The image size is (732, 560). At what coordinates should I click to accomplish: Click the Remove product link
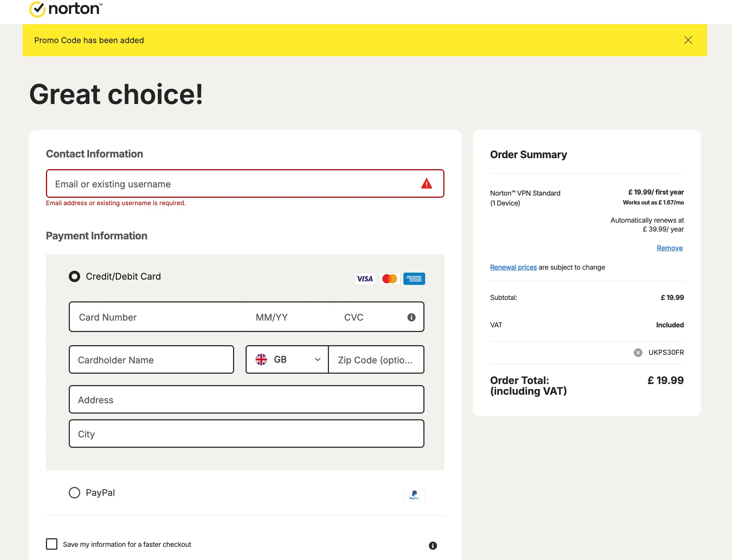tap(669, 248)
